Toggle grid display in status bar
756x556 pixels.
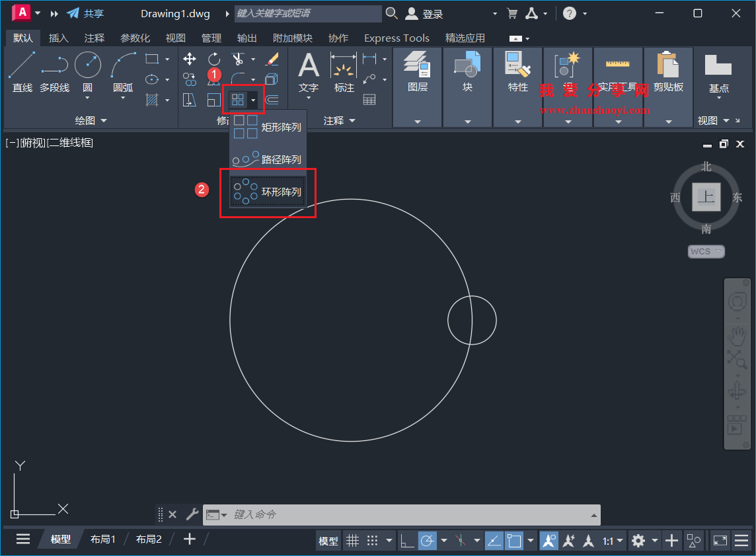[x=353, y=540]
